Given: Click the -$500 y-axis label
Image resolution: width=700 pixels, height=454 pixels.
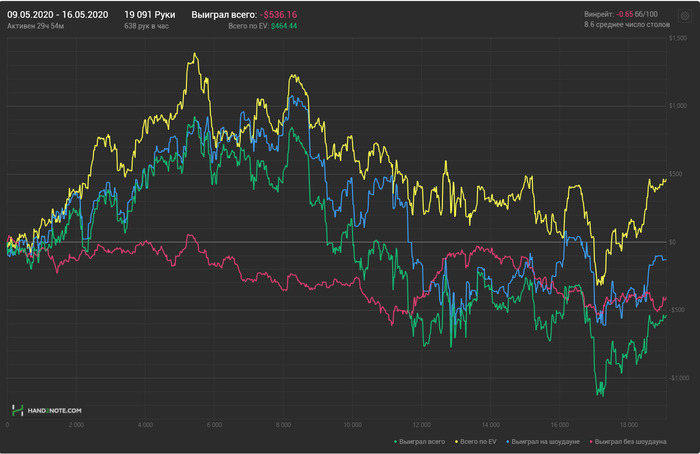Looking at the screenshot, I should [x=676, y=310].
